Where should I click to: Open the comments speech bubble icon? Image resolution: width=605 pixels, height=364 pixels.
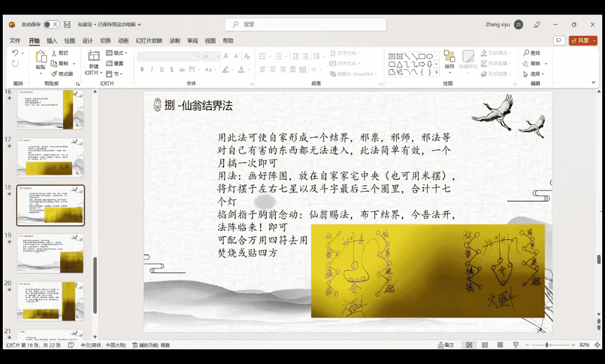pyautogui.click(x=559, y=41)
